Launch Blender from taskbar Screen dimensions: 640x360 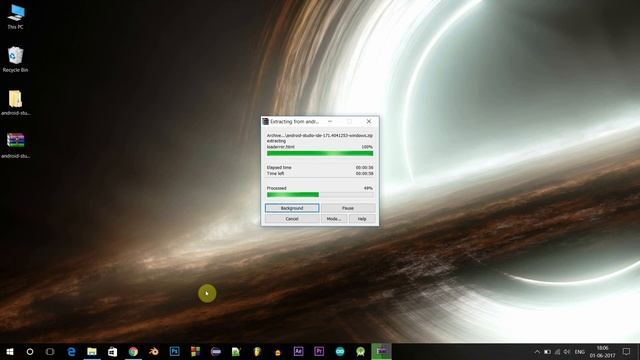coord(154,351)
